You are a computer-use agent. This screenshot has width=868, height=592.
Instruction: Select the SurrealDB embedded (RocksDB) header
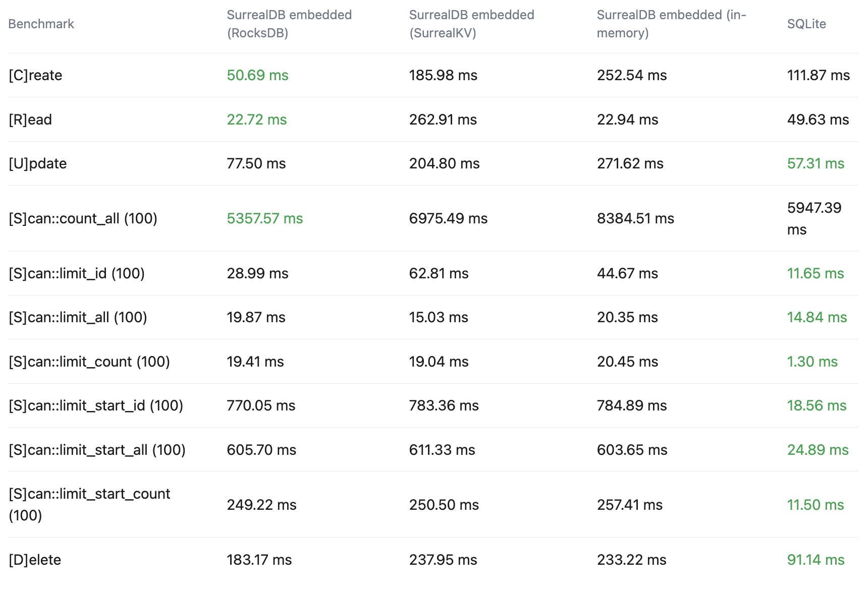click(x=289, y=24)
